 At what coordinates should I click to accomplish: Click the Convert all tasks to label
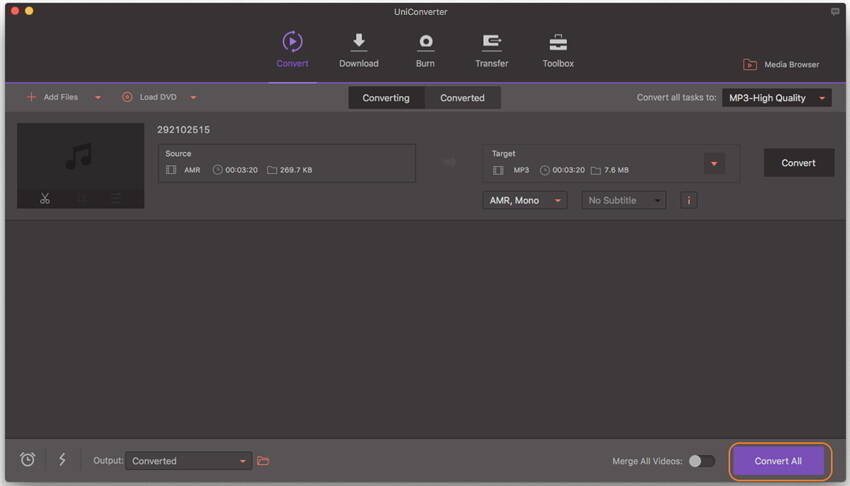point(676,98)
